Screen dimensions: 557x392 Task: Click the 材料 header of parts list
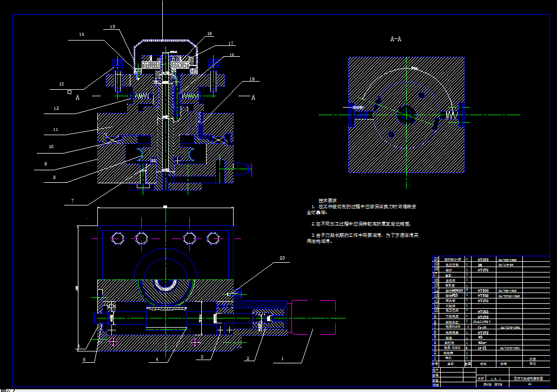coord(483,364)
